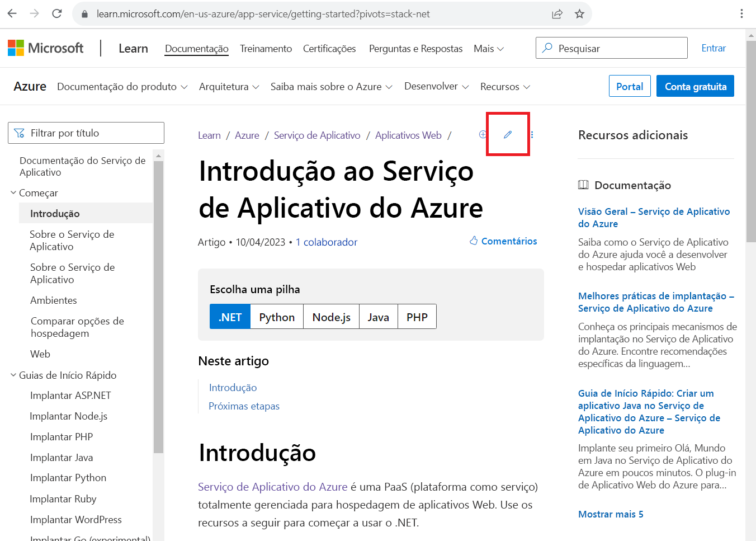This screenshot has height=541, width=756.
Task: Click the filter icon in the title filter box
Action: 20,133
